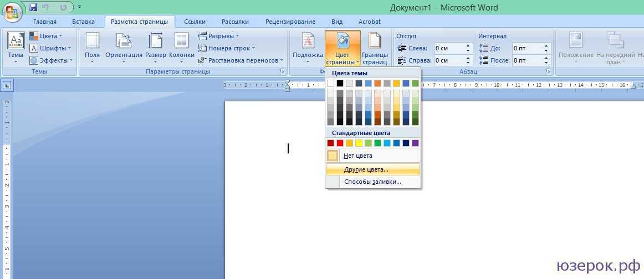Decrease Справа indent with down arrow
This screenshot has height=279, width=644.
coord(468,63)
